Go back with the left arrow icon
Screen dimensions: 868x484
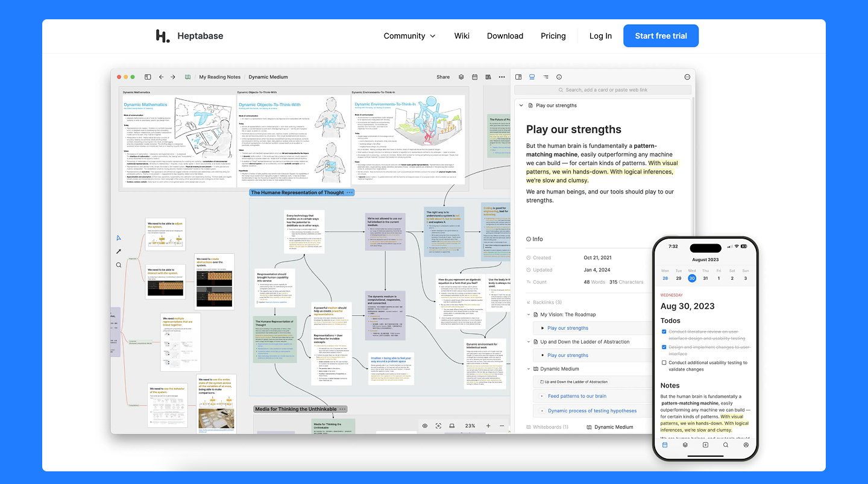tap(161, 77)
